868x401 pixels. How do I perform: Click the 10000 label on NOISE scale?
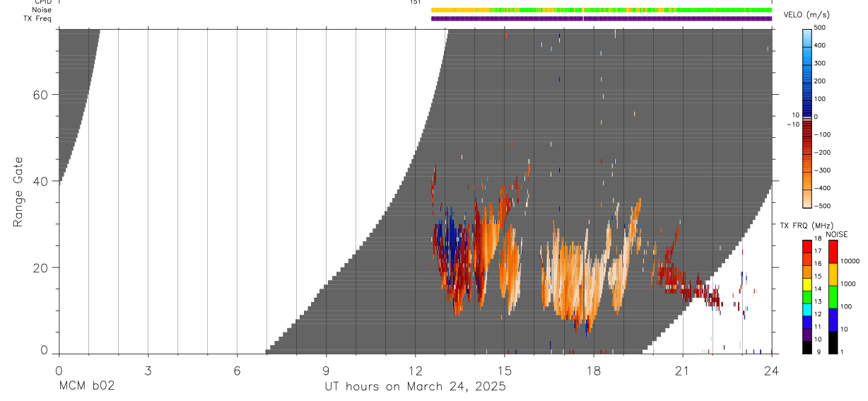point(850,261)
